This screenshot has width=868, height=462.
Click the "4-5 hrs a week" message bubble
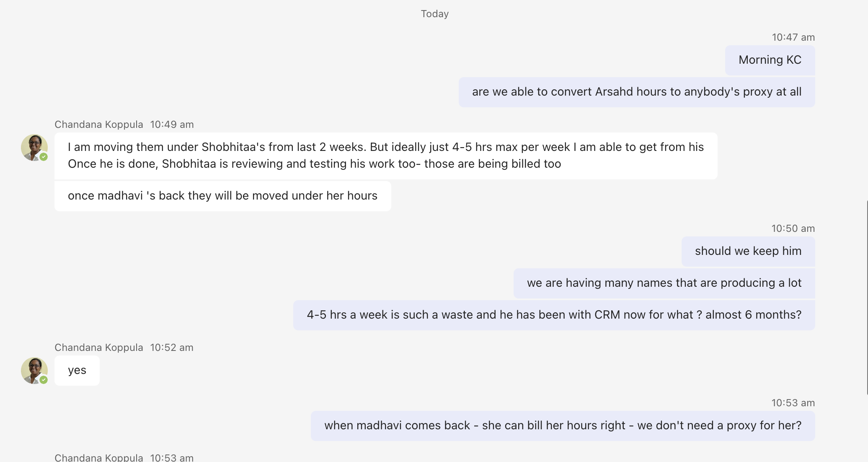pyautogui.click(x=554, y=315)
